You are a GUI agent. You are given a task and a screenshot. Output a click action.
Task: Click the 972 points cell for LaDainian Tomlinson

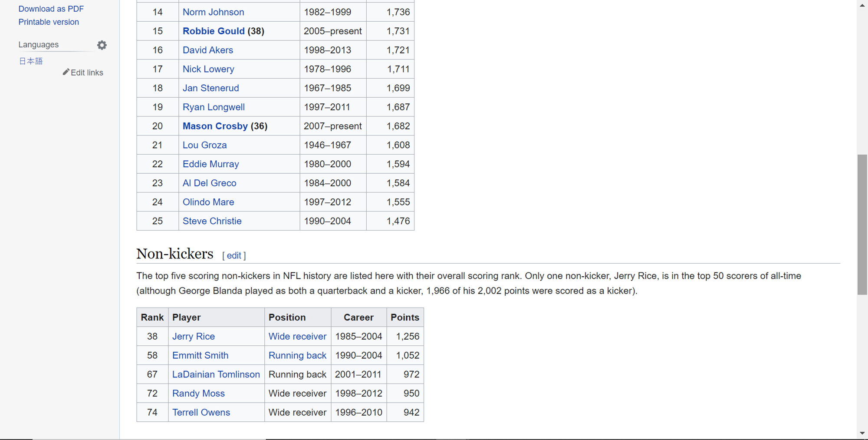pos(405,374)
